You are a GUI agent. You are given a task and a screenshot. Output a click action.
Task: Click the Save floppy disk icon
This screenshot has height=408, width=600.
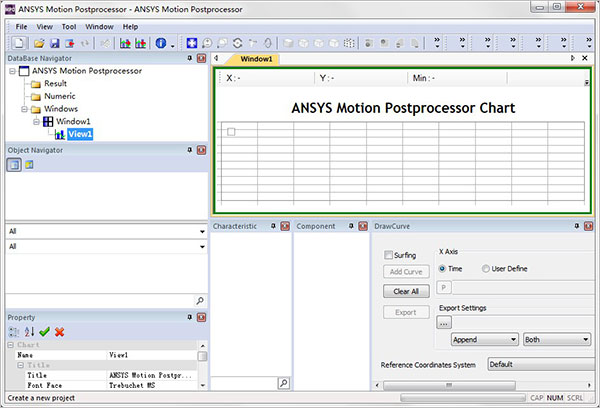coord(55,43)
